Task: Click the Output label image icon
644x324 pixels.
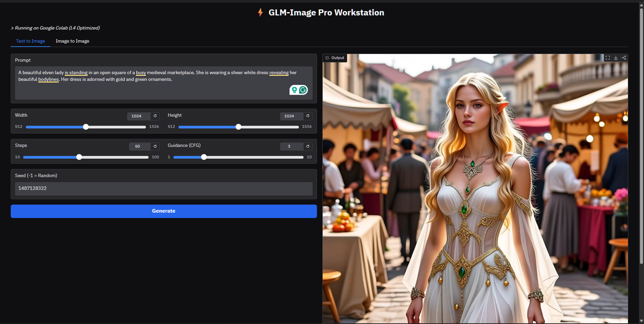Action: 327,58
